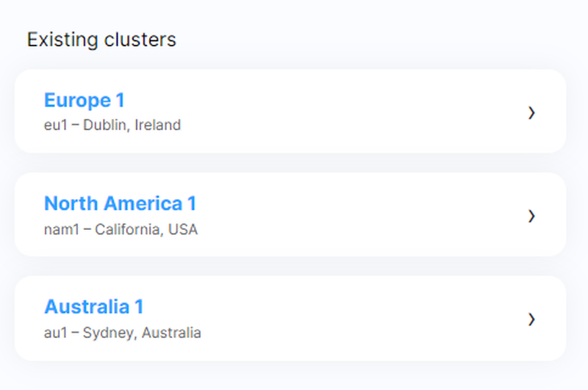Expand Australia 1 using its chevron

531,319
